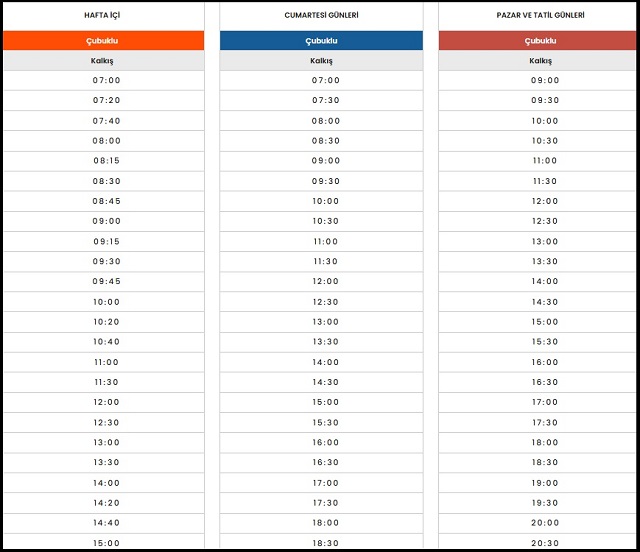
Task: Pick the 17:30 Saturday departure row
Action: [325, 503]
